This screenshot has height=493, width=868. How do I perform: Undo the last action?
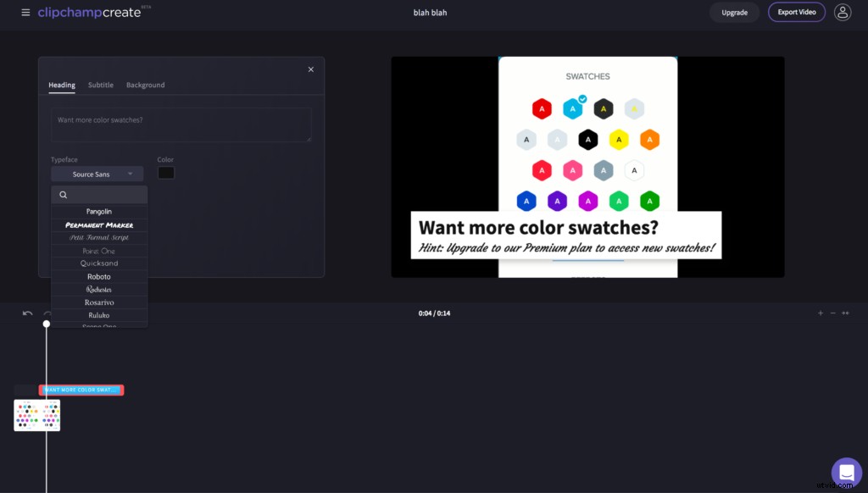(x=25, y=313)
